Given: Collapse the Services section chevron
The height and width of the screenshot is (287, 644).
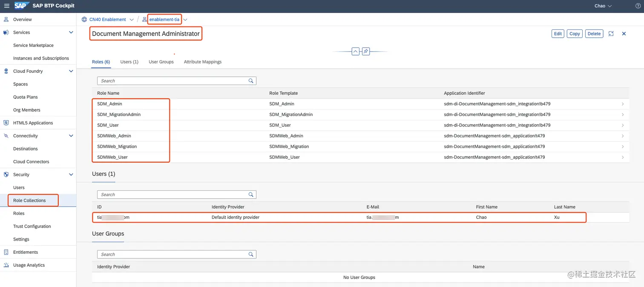Looking at the screenshot, I should [x=71, y=32].
